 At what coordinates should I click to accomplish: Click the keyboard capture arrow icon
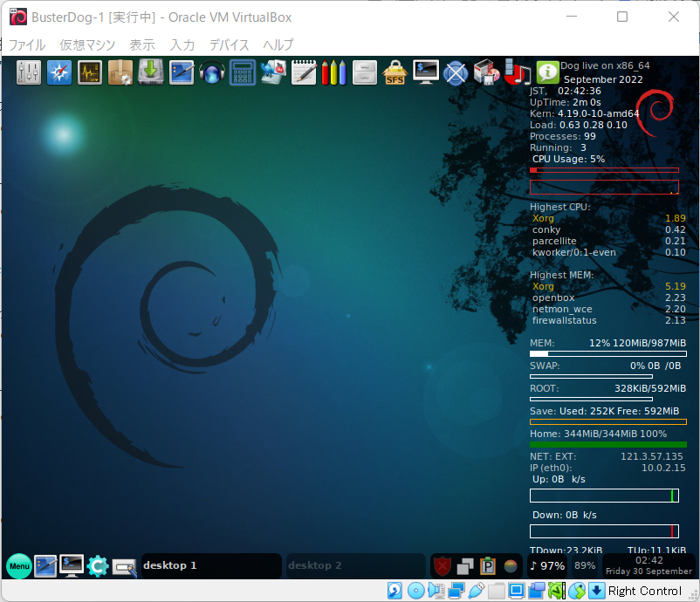click(596, 591)
